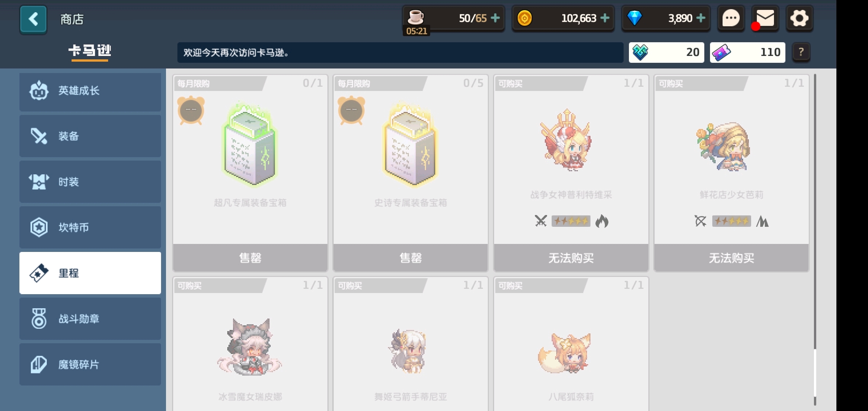This screenshot has height=411, width=868.
Task: Select the 战斗勋章 category
Action: pos(90,319)
